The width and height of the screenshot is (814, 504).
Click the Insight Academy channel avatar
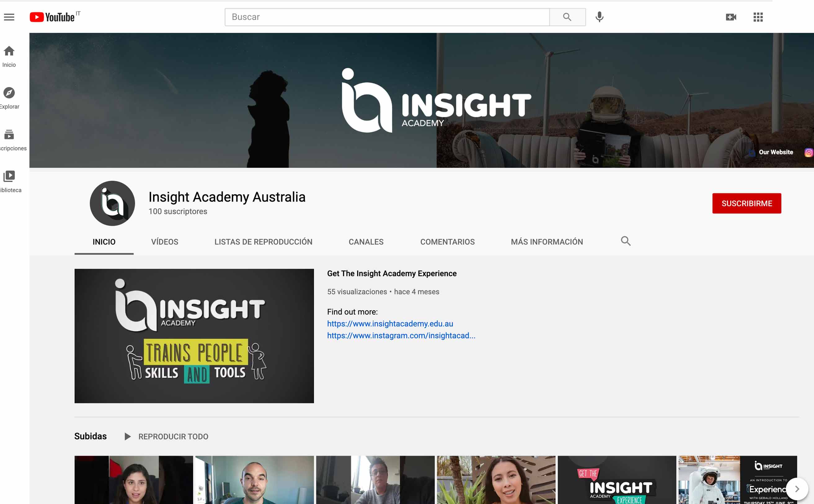point(112,203)
